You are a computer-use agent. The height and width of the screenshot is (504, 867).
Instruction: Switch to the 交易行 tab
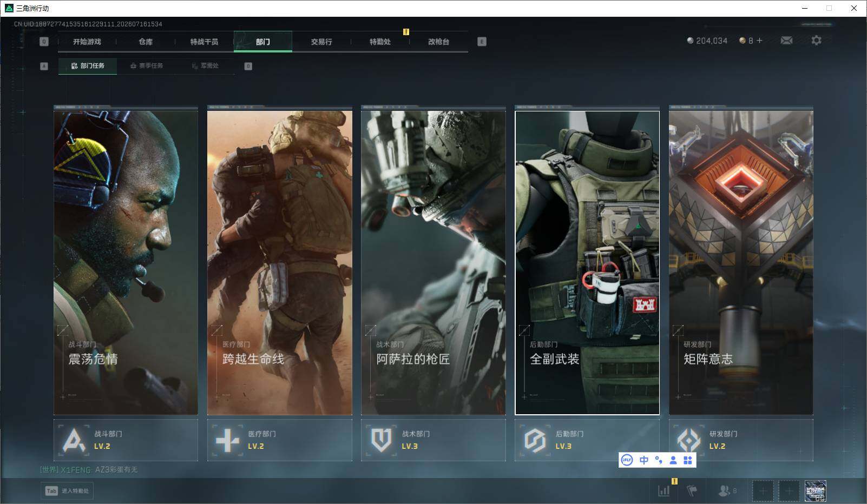321,42
